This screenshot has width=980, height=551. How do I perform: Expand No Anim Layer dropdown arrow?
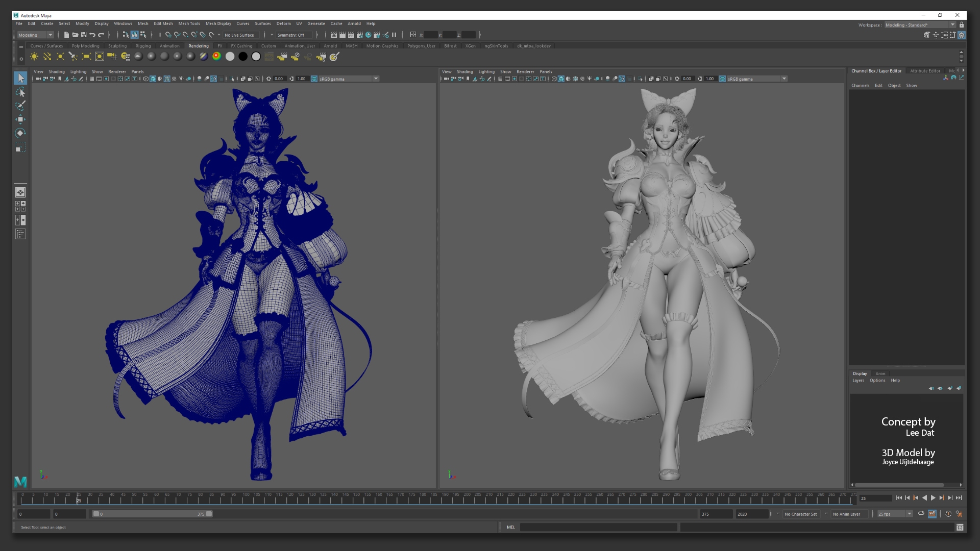click(x=826, y=514)
